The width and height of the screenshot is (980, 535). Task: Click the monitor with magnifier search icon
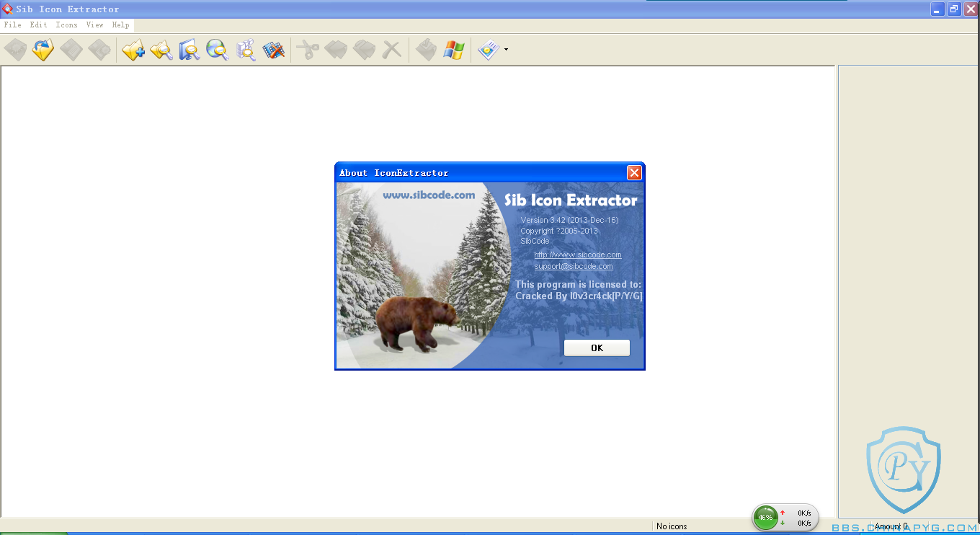[190, 50]
